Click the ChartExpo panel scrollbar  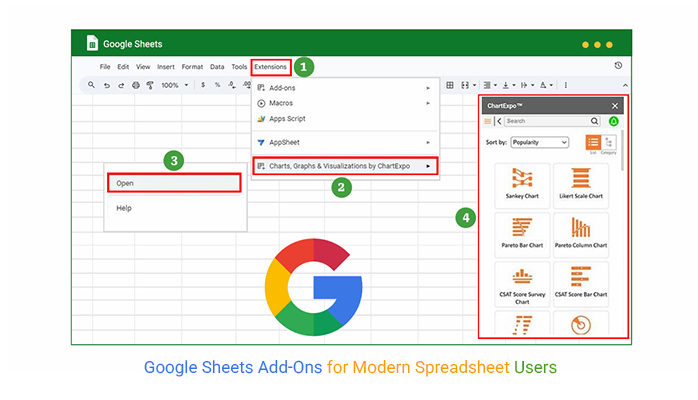[622, 150]
